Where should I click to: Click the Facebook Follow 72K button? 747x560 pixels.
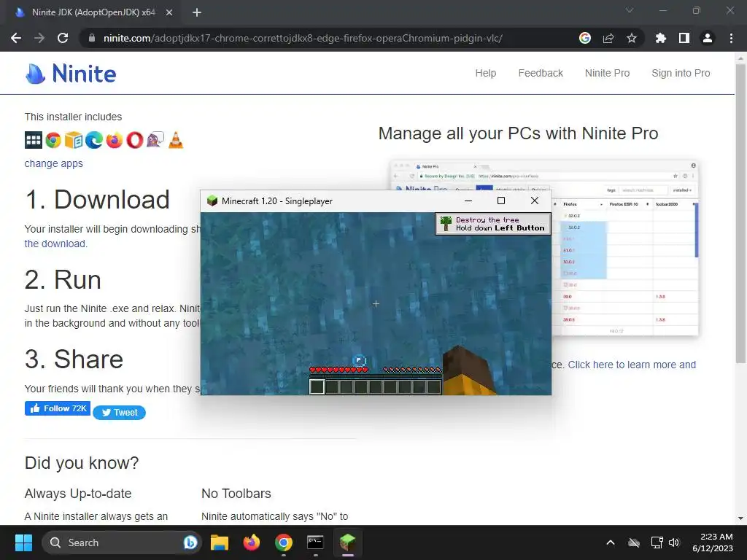pyautogui.click(x=58, y=408)
